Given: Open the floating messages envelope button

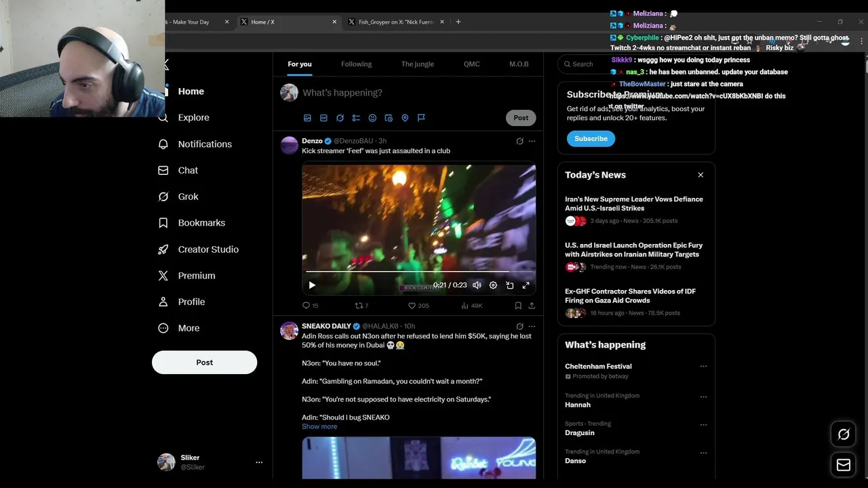Looking at the screenshot, I should pos(844,465).
